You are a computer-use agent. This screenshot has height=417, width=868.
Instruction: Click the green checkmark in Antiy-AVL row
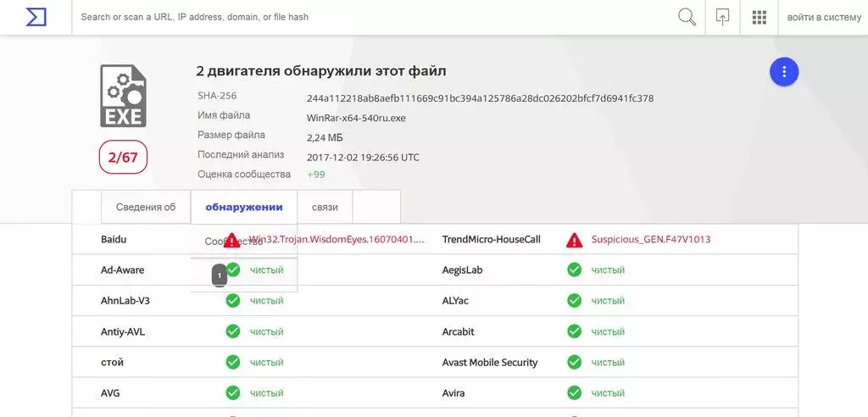tap(232, 331)
